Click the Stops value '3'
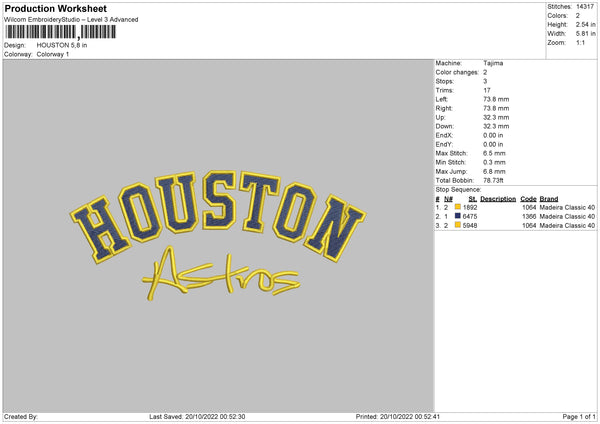This screenshot has width=600, height=424. 485,81
